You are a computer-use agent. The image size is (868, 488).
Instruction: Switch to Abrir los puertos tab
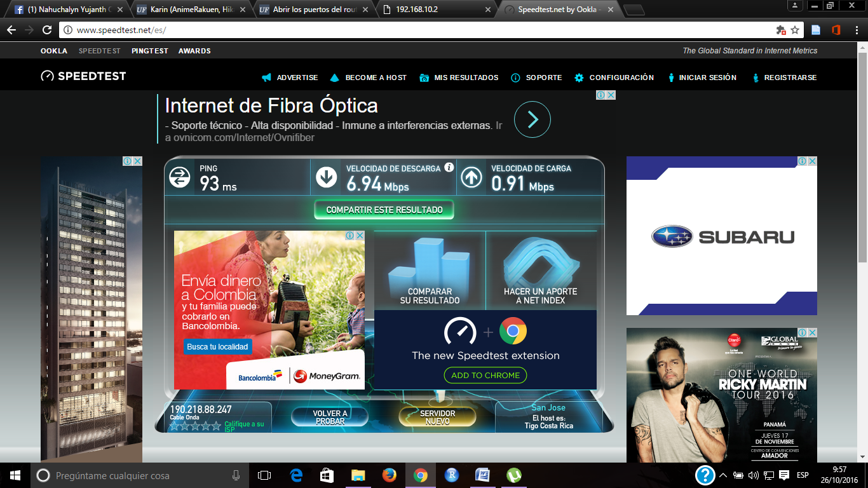pyautogui.click(x=313, y=10)
